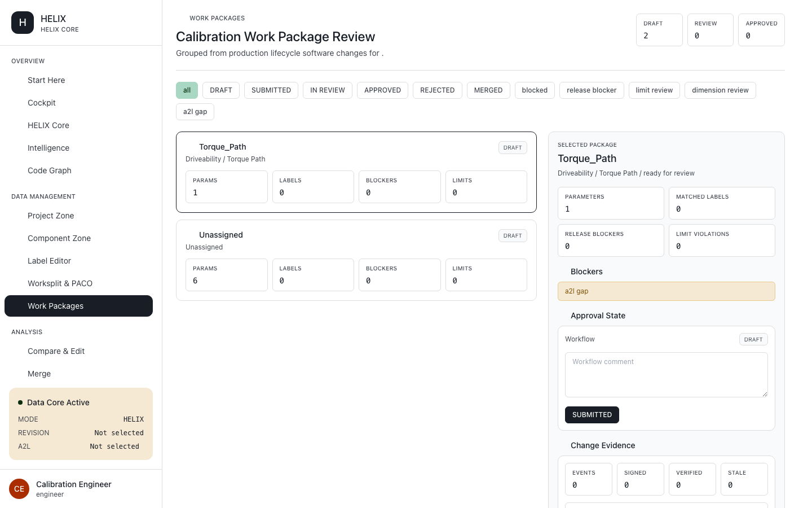Click the LIMITS tile in Unassigned card
812x508 pixels.
[x=486, y=275]
